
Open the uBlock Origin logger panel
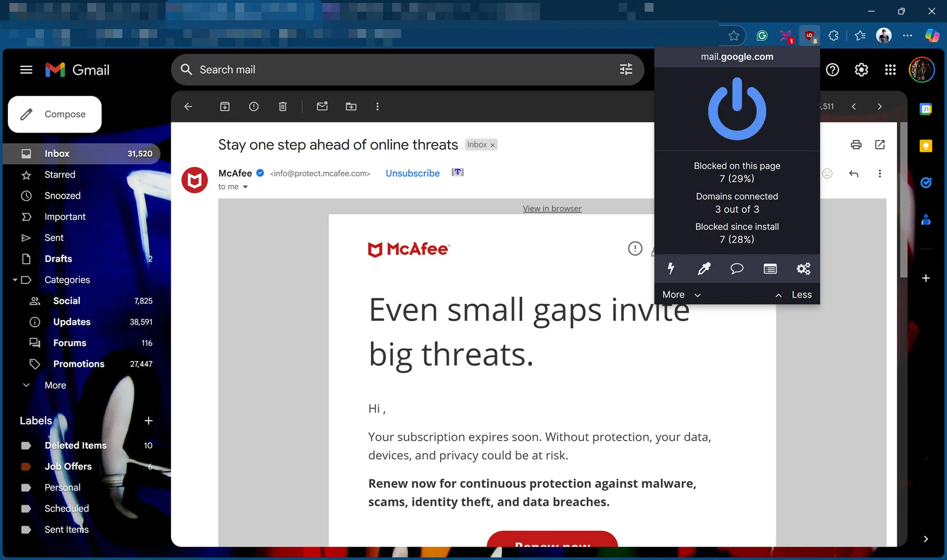[769, 269]
